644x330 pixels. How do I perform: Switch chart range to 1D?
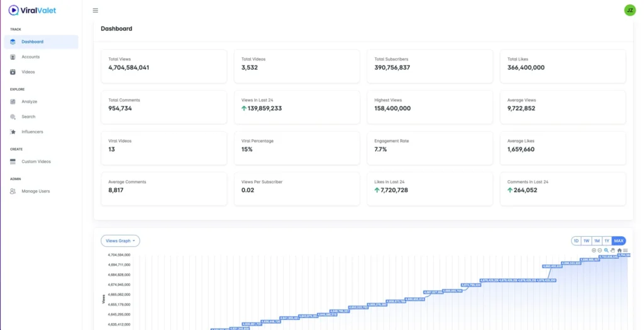tap(576, 241)
